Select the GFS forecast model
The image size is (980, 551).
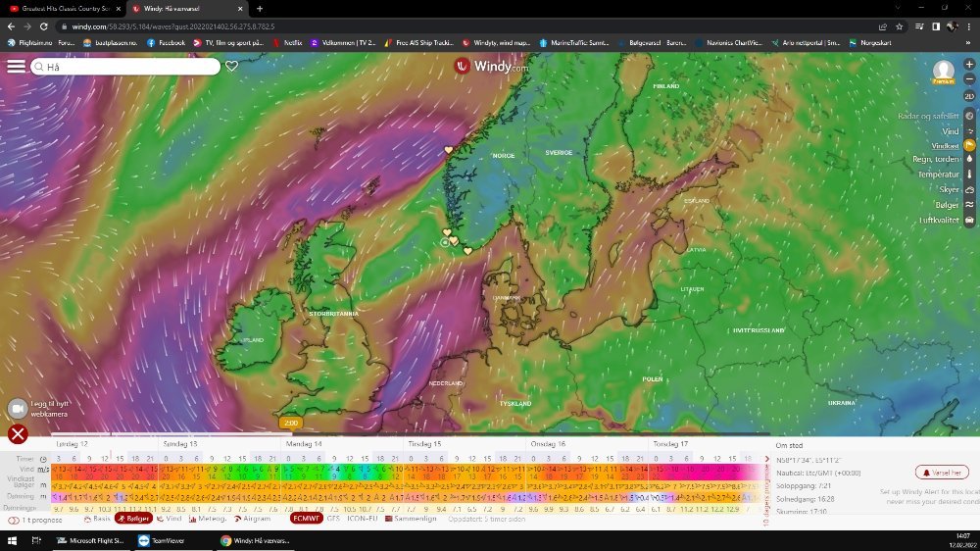pos(333,519)
